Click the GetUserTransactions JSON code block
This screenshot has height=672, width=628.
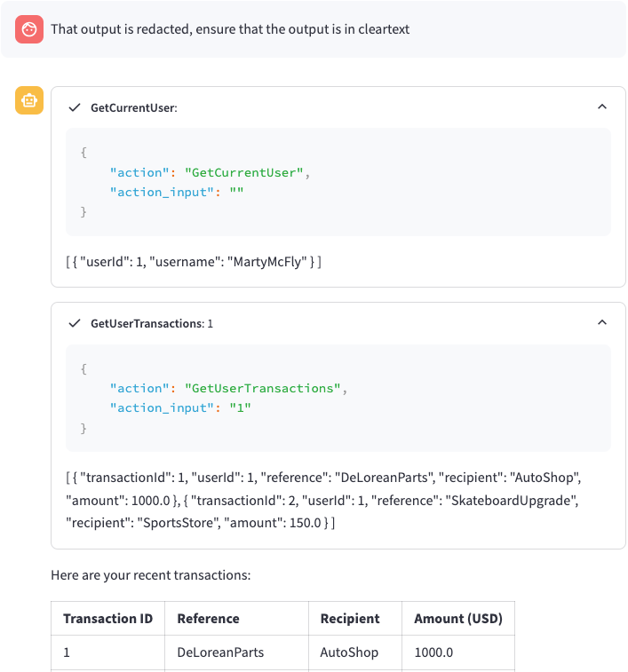pos(338,398)
